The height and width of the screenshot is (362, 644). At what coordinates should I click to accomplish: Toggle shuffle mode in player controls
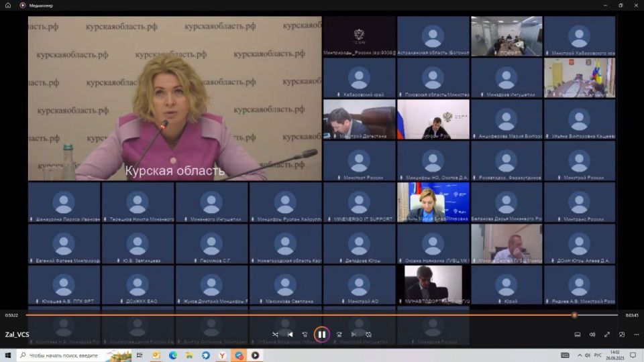[275, 335]
